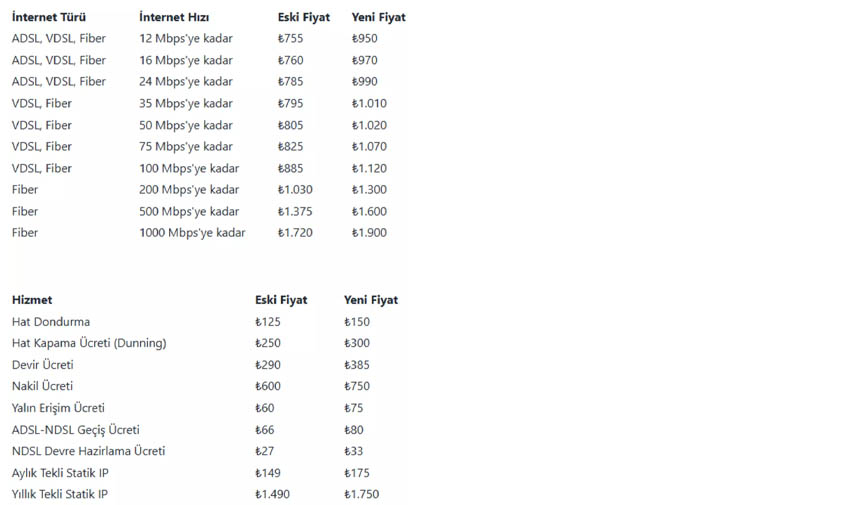860x505 pixels.
Task: Select the ₺950 new price cell
Action: pyautogui.click(x=365, y=38)
